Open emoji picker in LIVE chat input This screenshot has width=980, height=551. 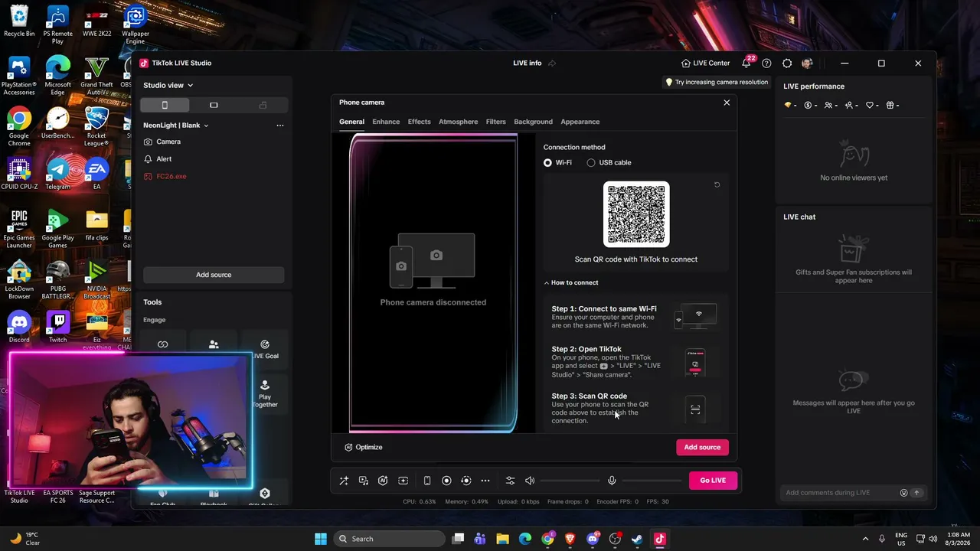coord(904,493)
